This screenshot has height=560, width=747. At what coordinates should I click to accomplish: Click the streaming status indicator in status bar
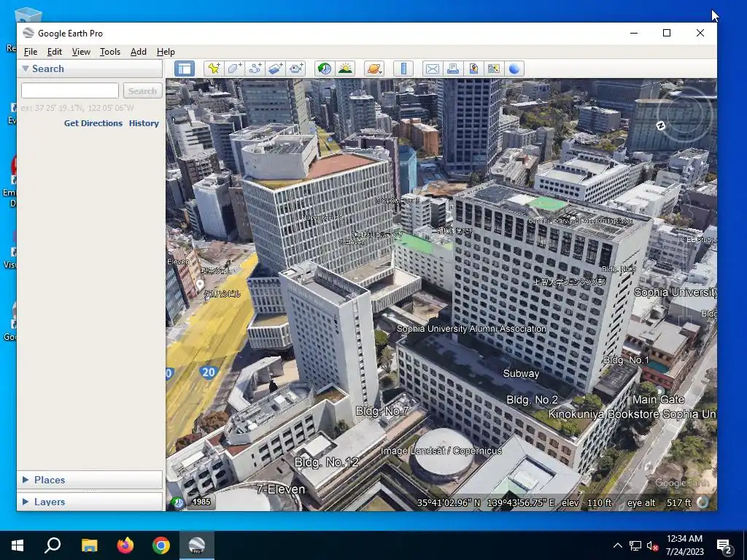(703, 502)
